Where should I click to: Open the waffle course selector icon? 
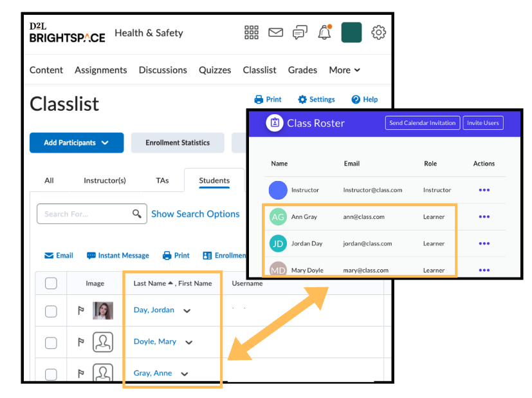coord(252,33)
